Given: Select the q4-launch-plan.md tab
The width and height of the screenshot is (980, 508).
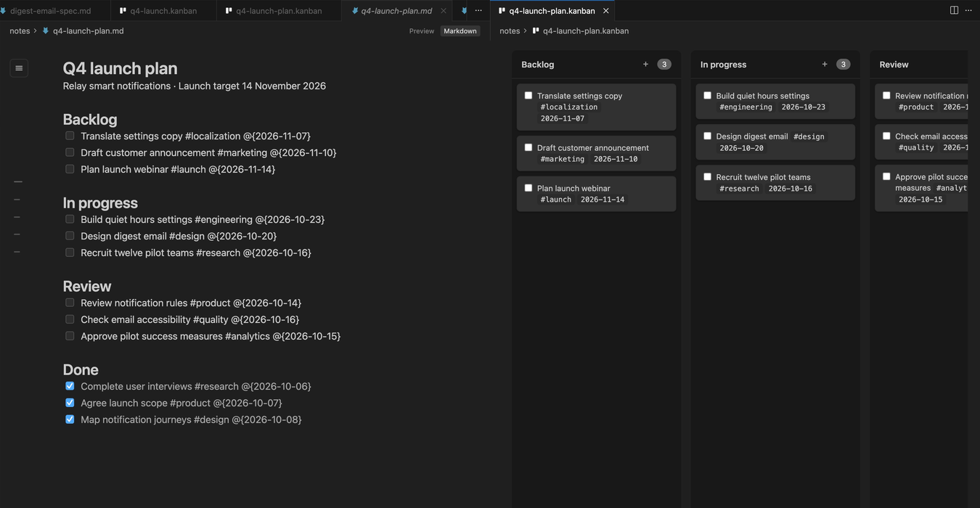Looking at the screenshot, I should pos(396,11).
